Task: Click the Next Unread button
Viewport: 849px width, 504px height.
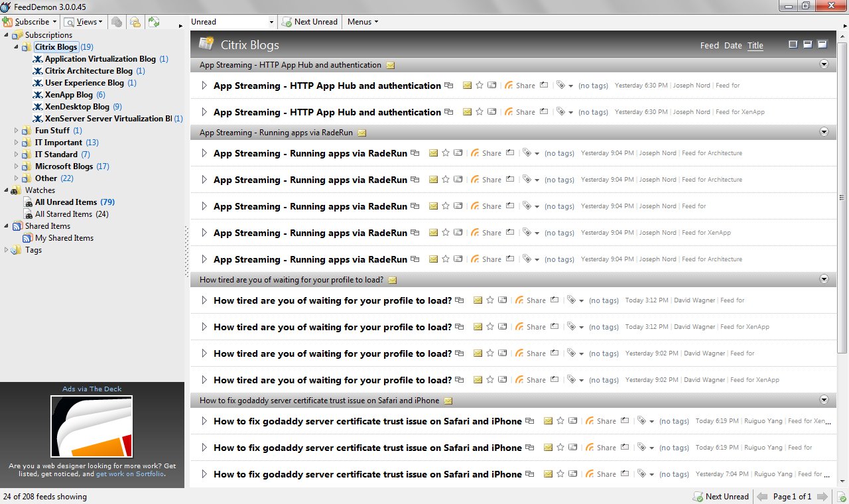Action: (310, 22)
